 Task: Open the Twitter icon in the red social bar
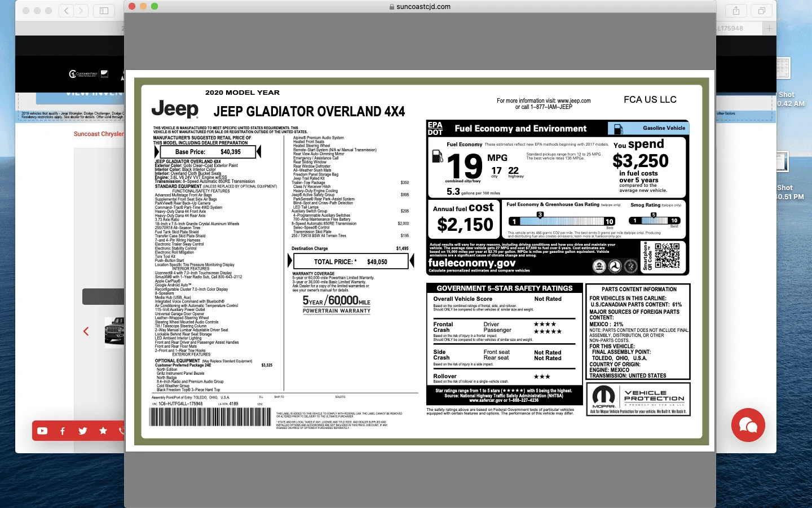pos(83,431)
